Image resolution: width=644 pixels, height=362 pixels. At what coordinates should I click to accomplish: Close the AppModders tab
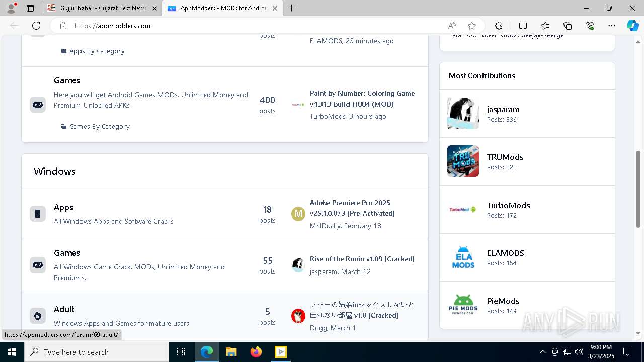(x=275, y=8)
